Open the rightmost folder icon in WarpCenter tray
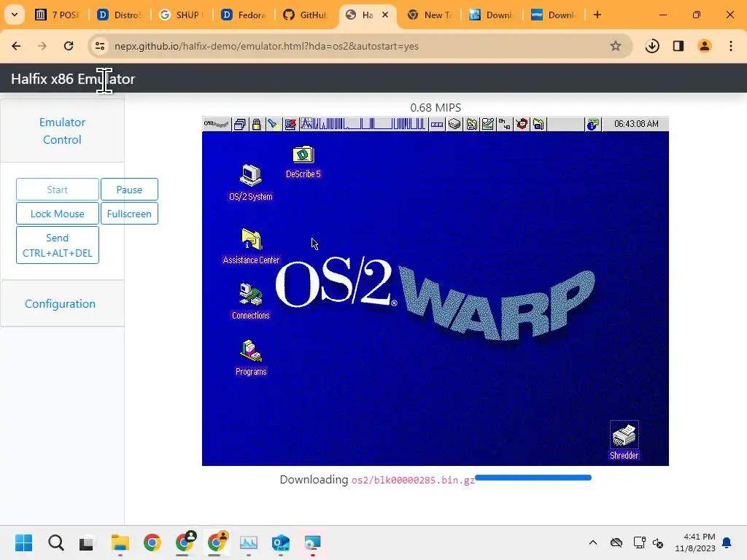The image size is (747, 560). pyautogui.click(x=538, y=124)
